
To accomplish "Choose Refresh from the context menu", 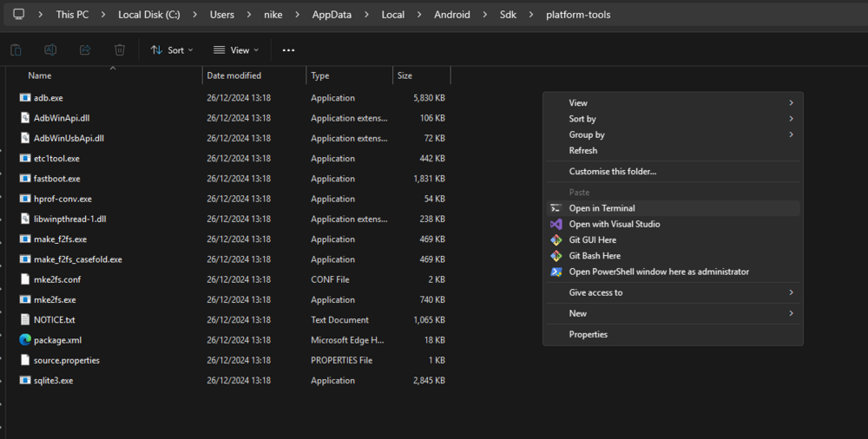I will tap(582, 150).
